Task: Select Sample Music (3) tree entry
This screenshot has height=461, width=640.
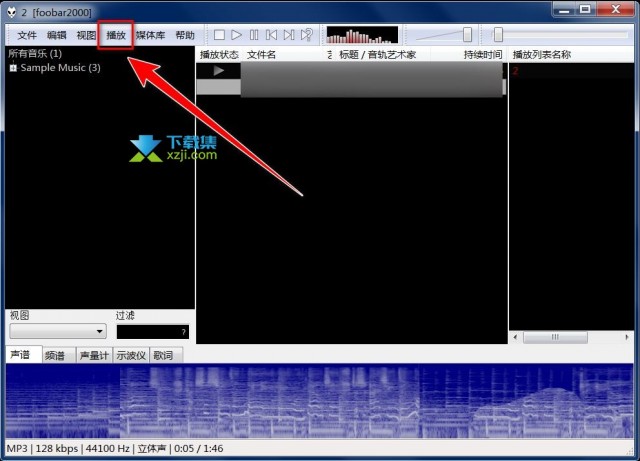Action: tap(60, 68)
